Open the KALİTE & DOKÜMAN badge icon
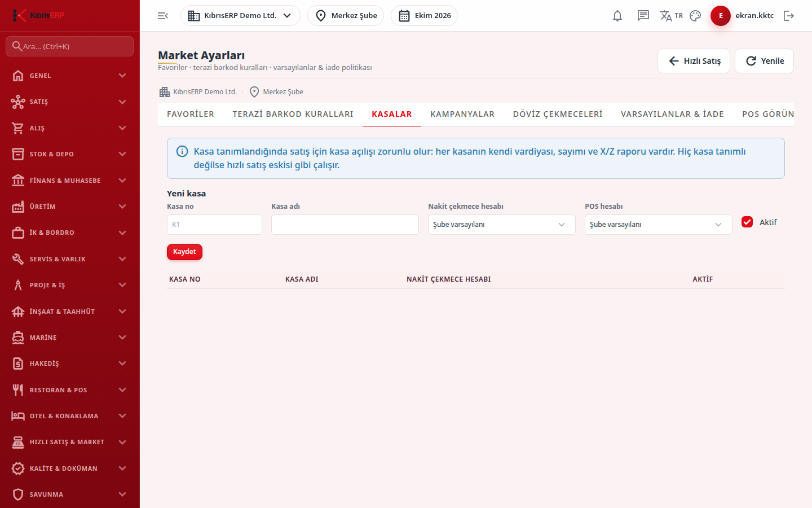 pyautogui.click(x=18, y=468)
